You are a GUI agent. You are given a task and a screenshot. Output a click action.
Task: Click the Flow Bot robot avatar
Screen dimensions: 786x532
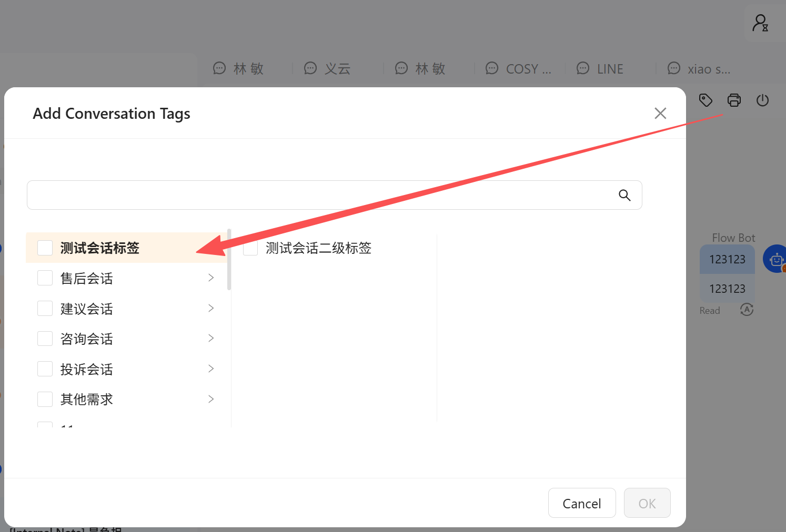click(775, 259)
